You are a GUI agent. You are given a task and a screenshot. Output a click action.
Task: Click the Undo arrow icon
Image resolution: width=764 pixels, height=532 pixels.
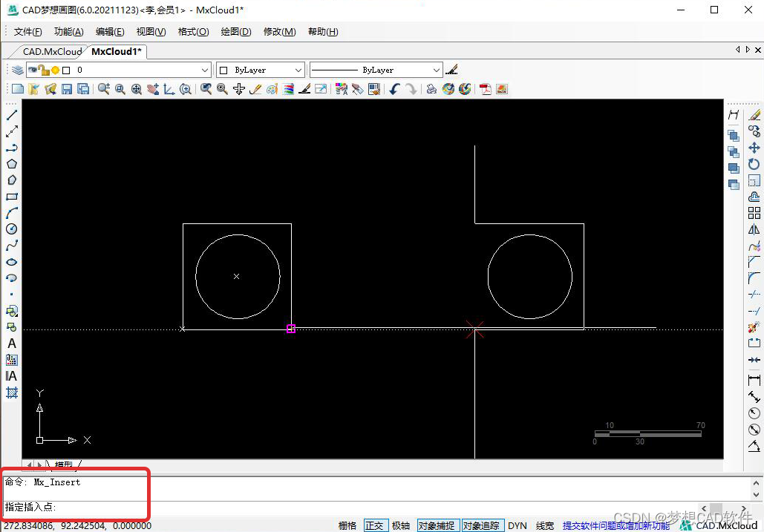click(395, 89)
